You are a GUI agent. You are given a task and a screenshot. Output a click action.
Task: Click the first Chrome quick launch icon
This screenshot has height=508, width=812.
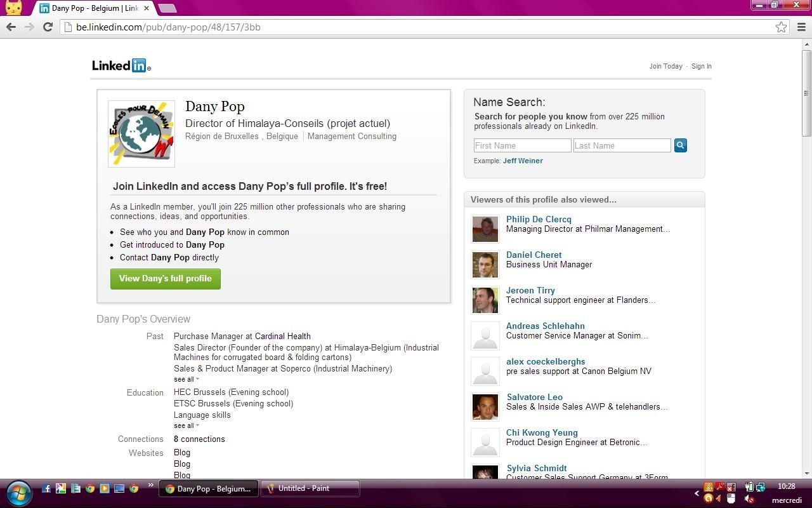(x=90, y=488)
